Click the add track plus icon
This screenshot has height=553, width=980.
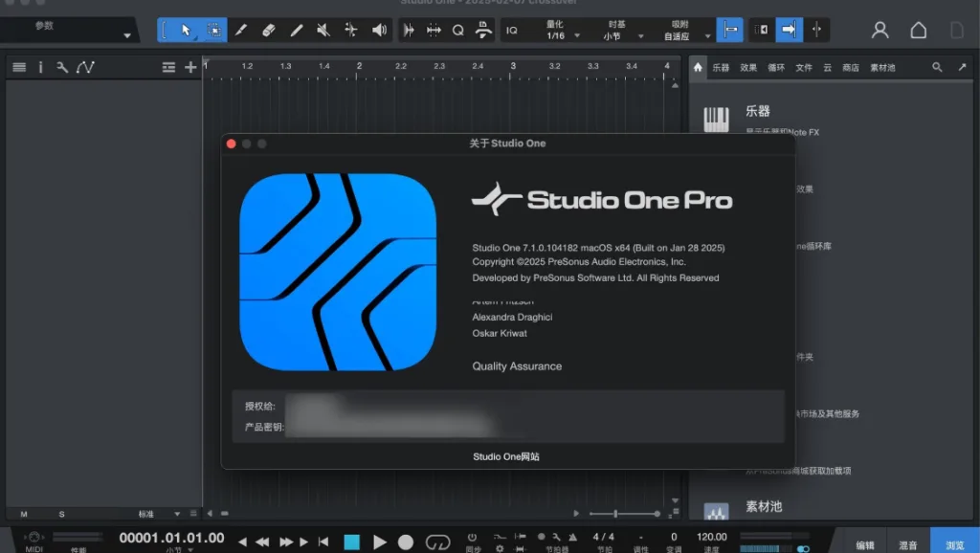[x=190, y=67]
